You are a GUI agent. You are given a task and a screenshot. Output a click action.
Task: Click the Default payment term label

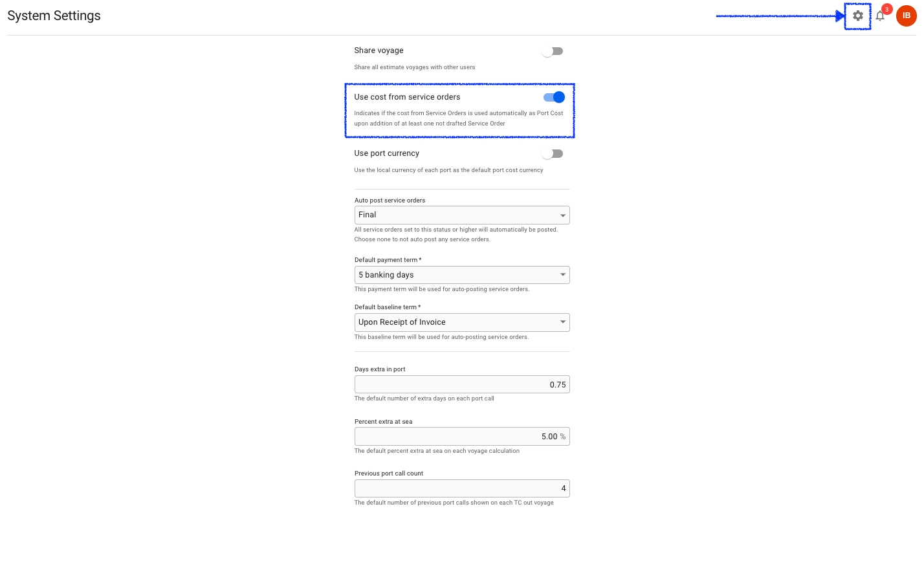(387, 260)
